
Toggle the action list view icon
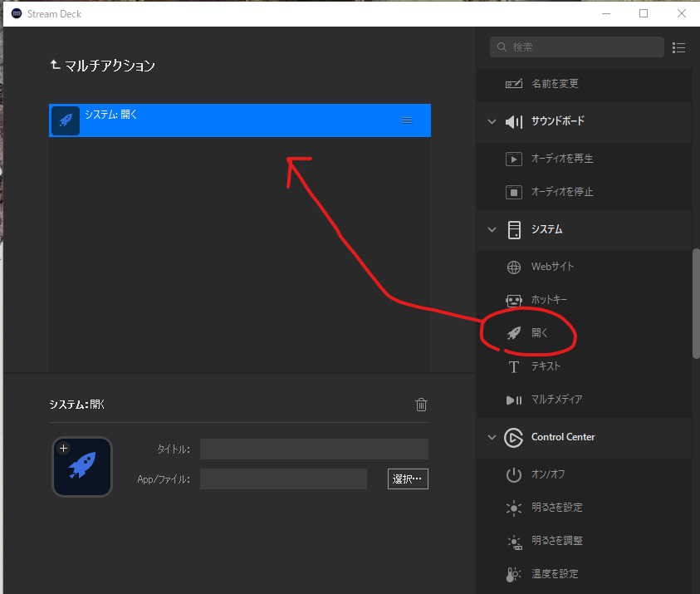(679, 48)
